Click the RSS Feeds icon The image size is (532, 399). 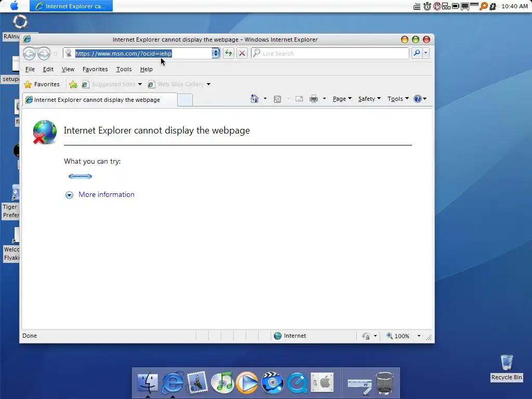277,99
